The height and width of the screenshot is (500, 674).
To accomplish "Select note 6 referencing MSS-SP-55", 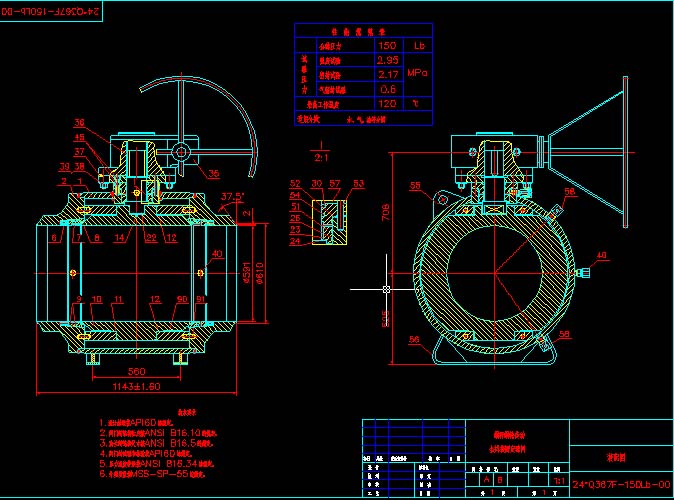I will 152,474.
